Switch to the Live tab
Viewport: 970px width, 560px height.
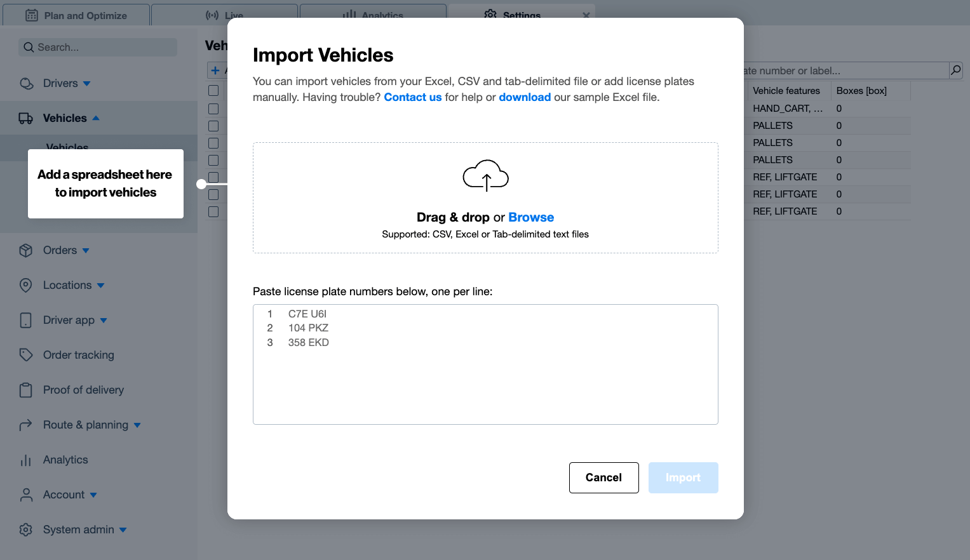[x=226, y=15]
